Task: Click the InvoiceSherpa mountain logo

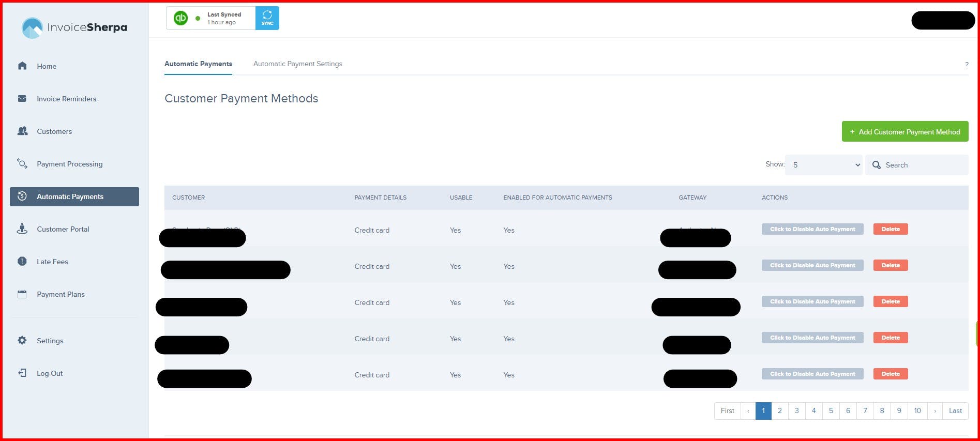Action: click(32, 28)
